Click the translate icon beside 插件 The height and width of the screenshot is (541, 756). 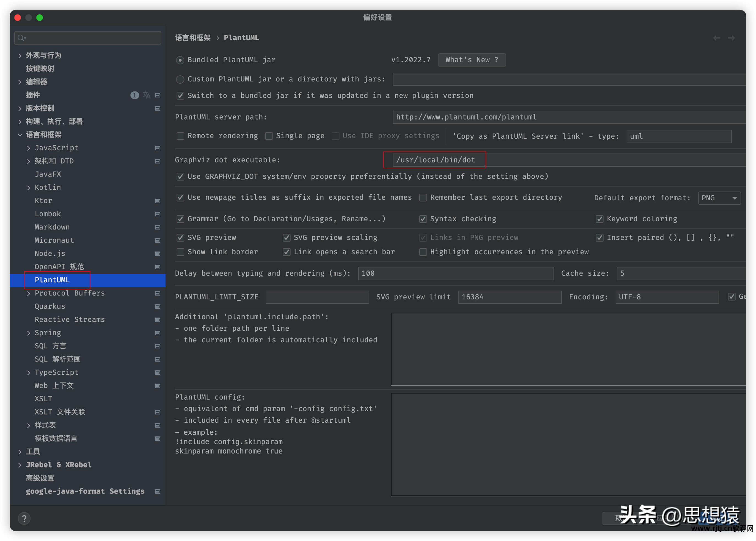(147, 95)
